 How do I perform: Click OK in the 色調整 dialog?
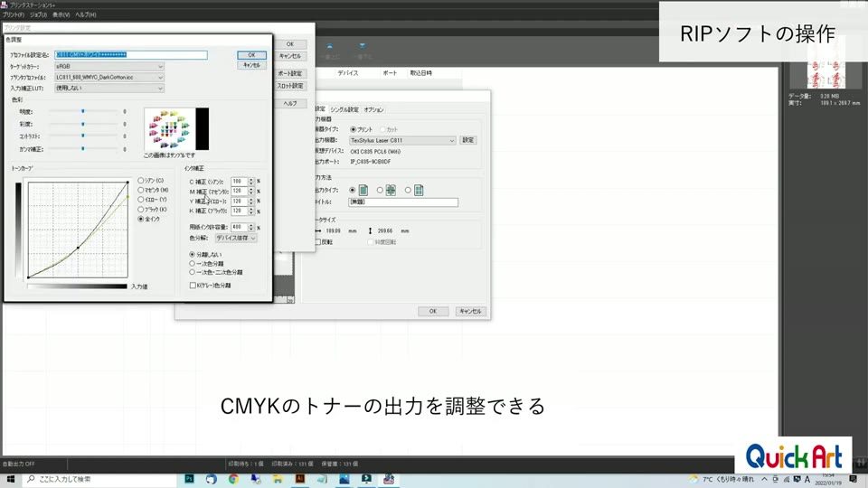[x=251, y=55]
